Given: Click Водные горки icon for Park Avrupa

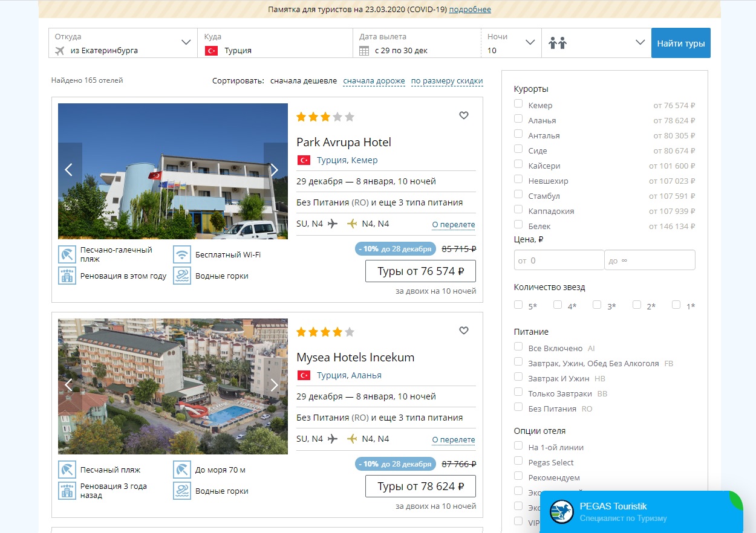Looking at the screenshot, I should (182, 276).
